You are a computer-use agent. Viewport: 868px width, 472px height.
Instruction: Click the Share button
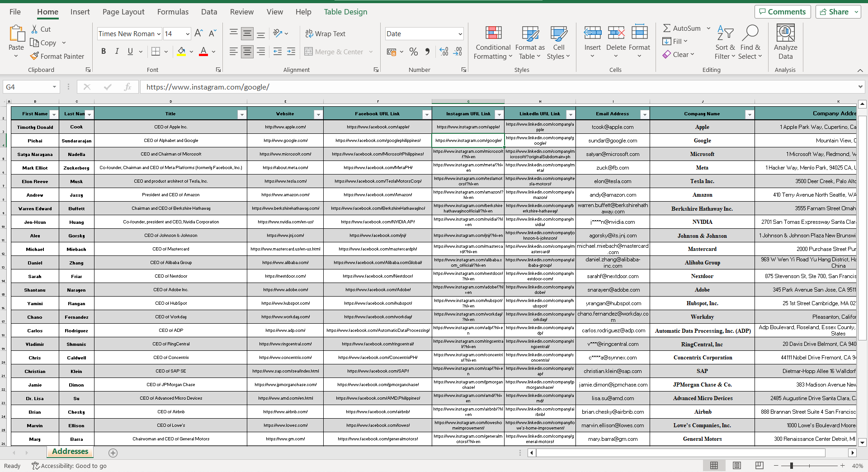point(838,12)
